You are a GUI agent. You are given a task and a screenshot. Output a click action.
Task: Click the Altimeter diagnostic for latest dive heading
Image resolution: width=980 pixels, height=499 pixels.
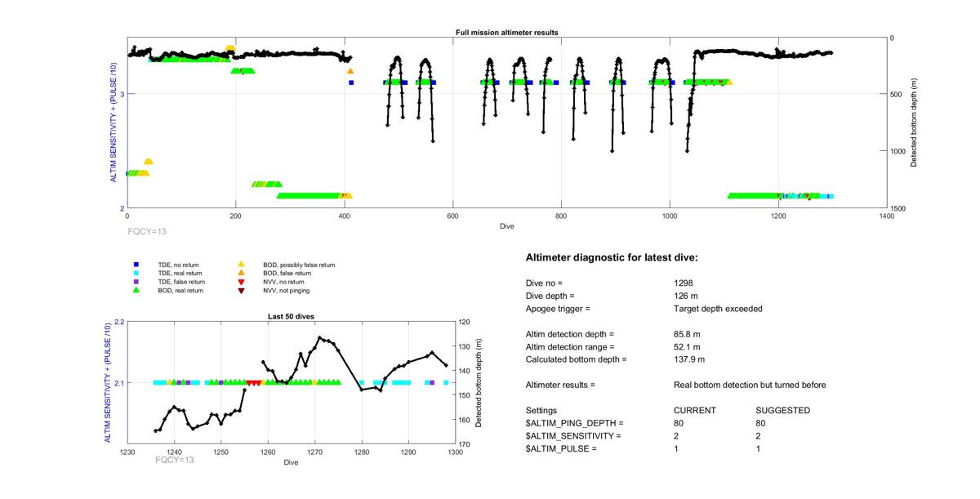point(612,258)
